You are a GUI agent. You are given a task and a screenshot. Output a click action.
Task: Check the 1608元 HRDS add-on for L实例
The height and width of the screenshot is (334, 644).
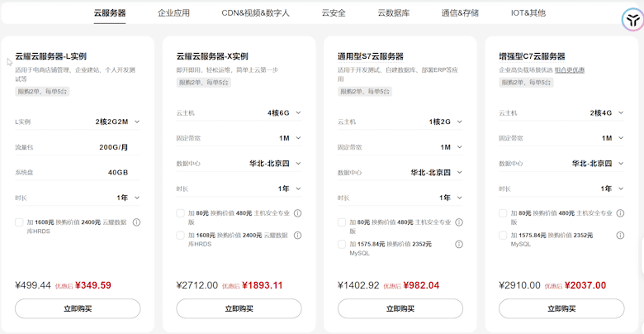tap(19, 222)
